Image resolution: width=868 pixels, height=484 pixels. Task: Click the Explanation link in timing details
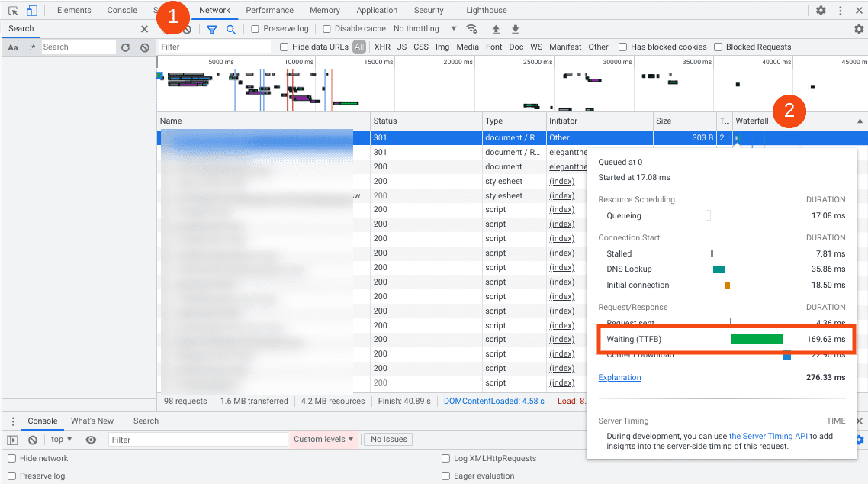619,377
